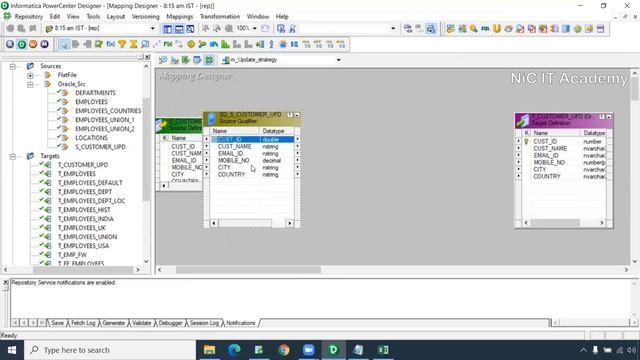Select the Lookup transformation magnifier icon
Viewport: 640px width, 360px height.
(x=145, y=44)
